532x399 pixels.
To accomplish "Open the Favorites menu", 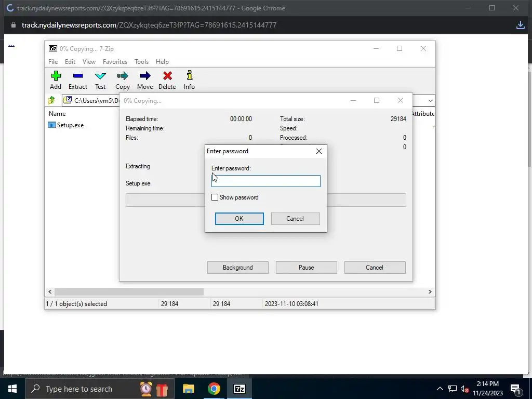I will (x=115, y=62).
